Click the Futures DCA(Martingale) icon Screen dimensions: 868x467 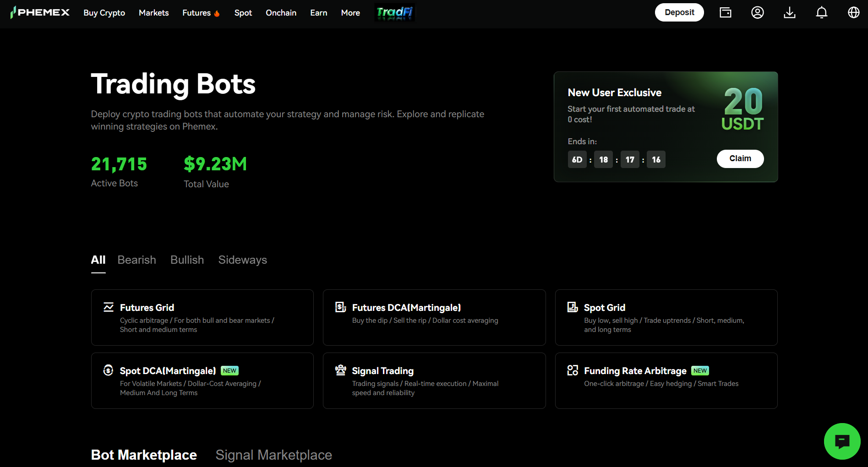340,307
